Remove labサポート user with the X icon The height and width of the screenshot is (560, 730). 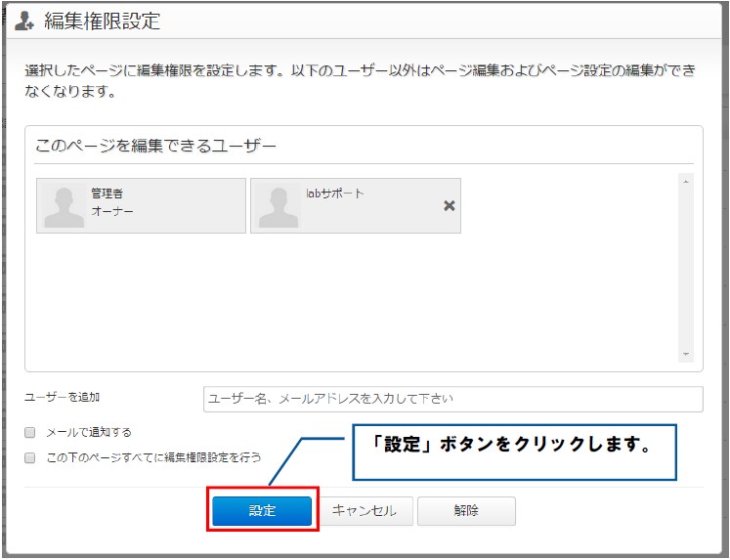click(450, 205)
